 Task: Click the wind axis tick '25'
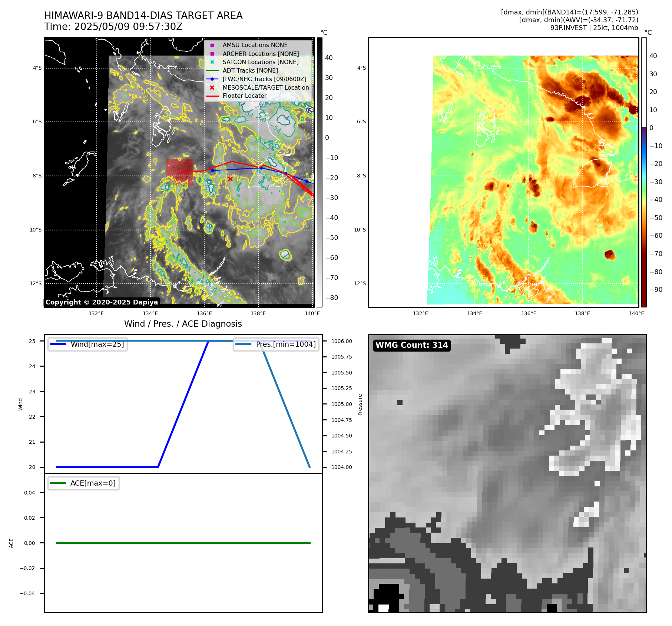[x=32, y=341]
